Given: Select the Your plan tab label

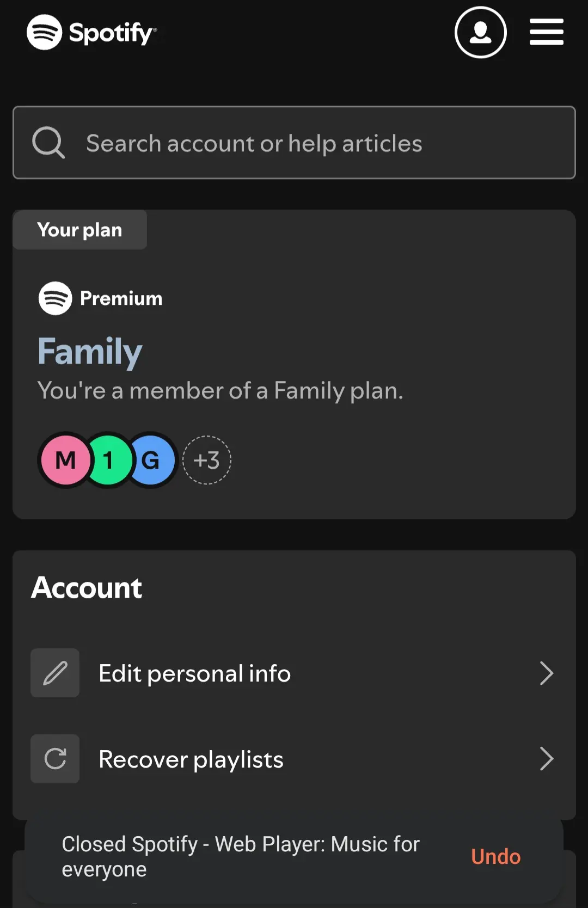Looking at the screenshot, I should pos(79,230).
